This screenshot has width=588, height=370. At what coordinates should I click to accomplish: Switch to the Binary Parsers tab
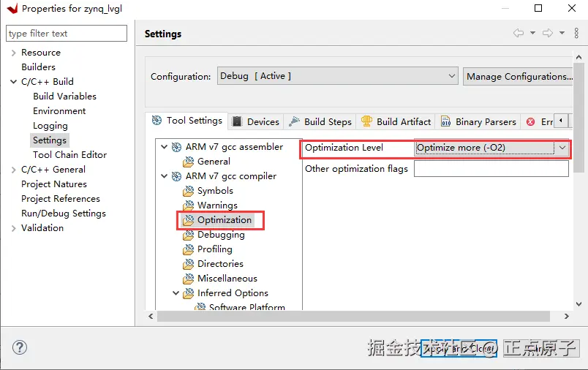478,121
